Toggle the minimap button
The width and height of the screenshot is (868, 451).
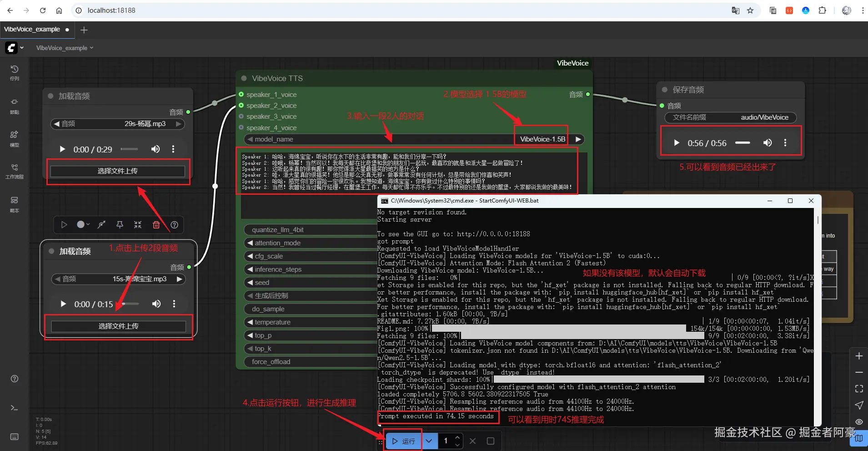click(859, 438)
